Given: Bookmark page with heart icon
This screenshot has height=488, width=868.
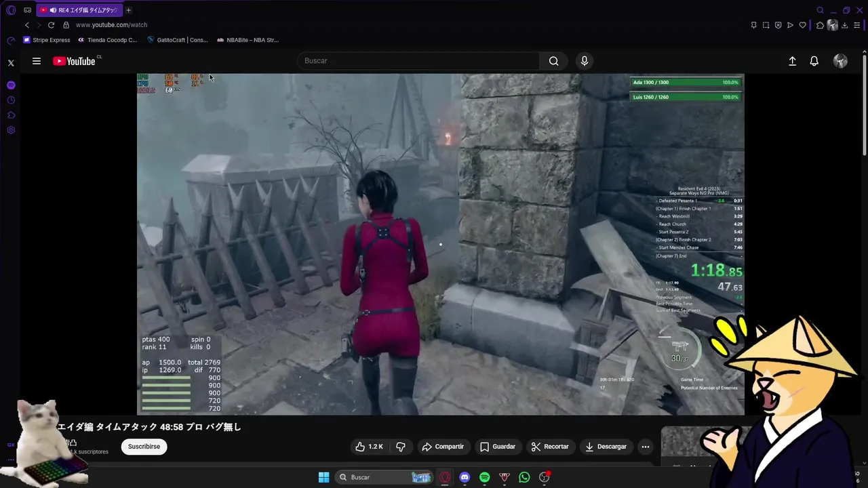Looking at the screenshot, I should 802,25.
